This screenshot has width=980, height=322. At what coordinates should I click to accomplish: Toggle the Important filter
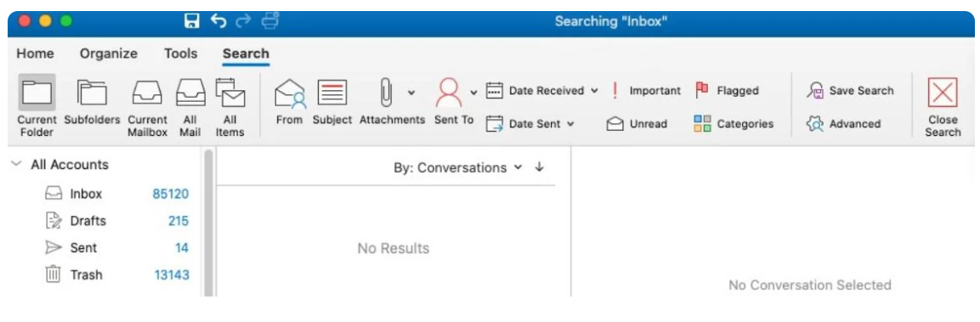tap(646, 91)
